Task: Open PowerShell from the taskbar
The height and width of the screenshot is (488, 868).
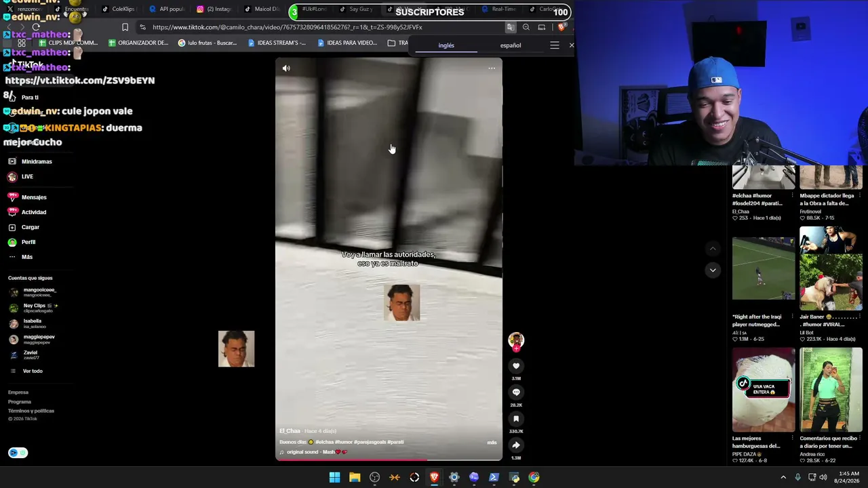Action: pyautogui.click(x=494, y=477)
